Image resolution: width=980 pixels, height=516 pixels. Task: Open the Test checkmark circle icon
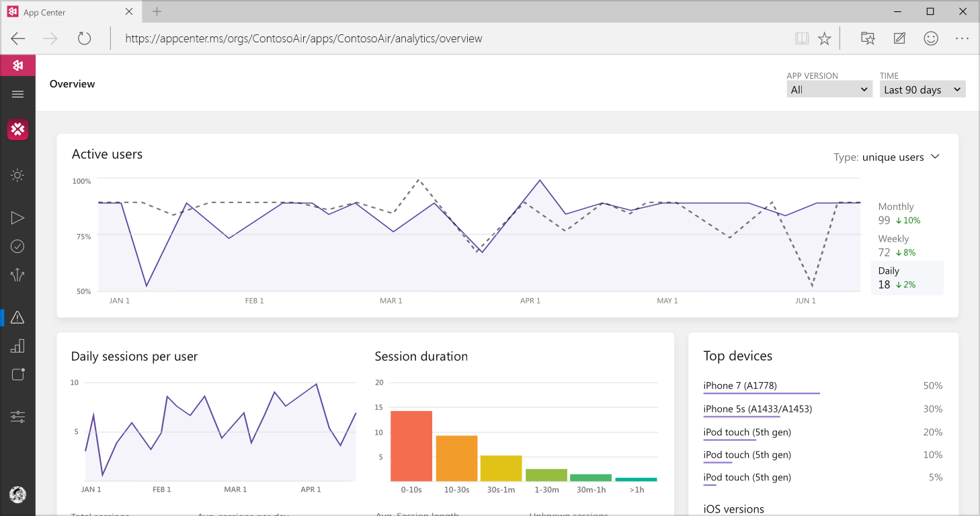(17, 246)
